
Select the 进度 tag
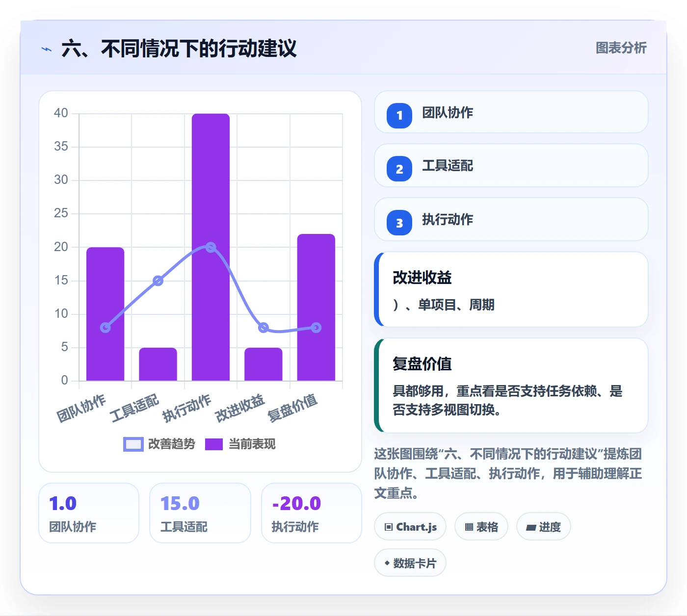tap(544, 527)
